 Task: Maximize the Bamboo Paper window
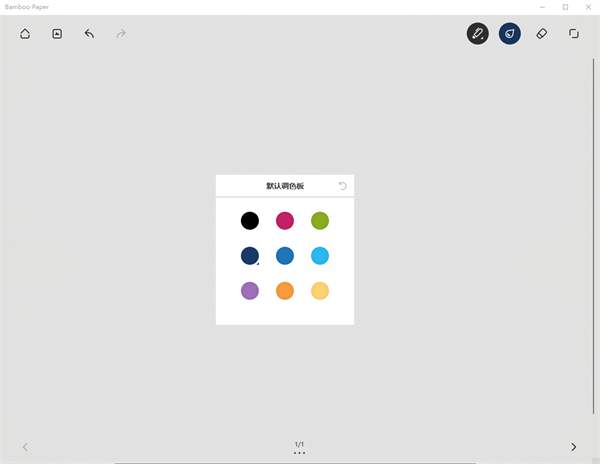(x=565, y=7)
